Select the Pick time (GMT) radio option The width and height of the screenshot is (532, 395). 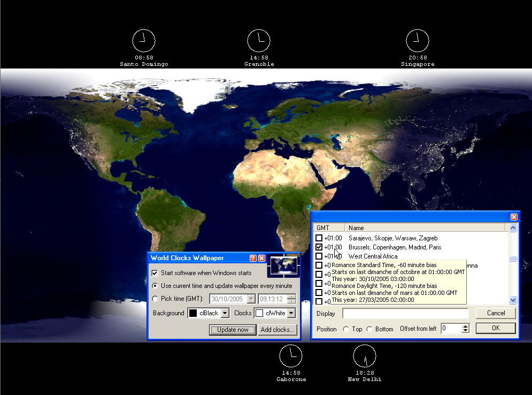click(155, 299)
